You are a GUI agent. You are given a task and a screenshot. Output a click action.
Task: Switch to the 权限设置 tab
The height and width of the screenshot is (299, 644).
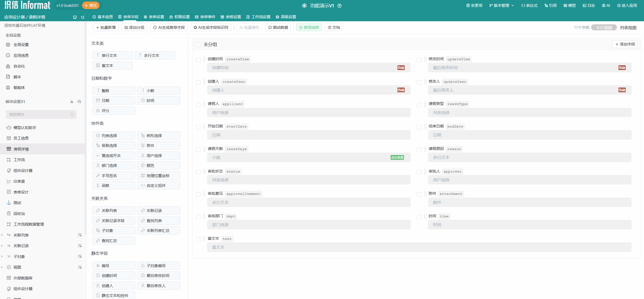coord(179,17)
